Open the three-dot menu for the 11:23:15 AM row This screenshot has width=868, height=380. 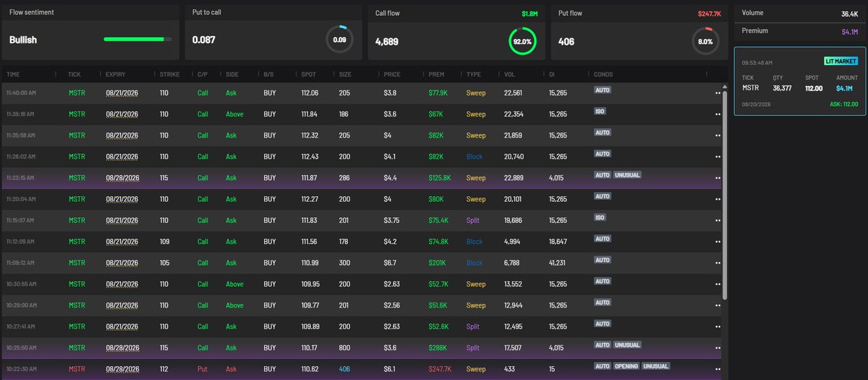click(718, 178)
